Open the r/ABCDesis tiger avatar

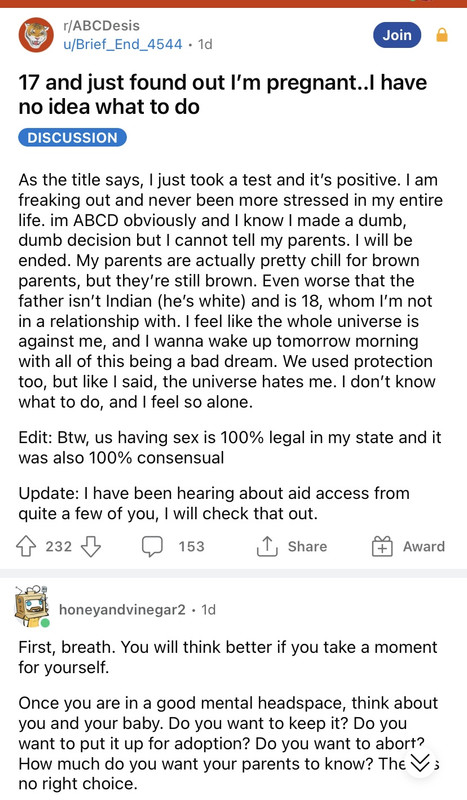[x=36, y=35]
